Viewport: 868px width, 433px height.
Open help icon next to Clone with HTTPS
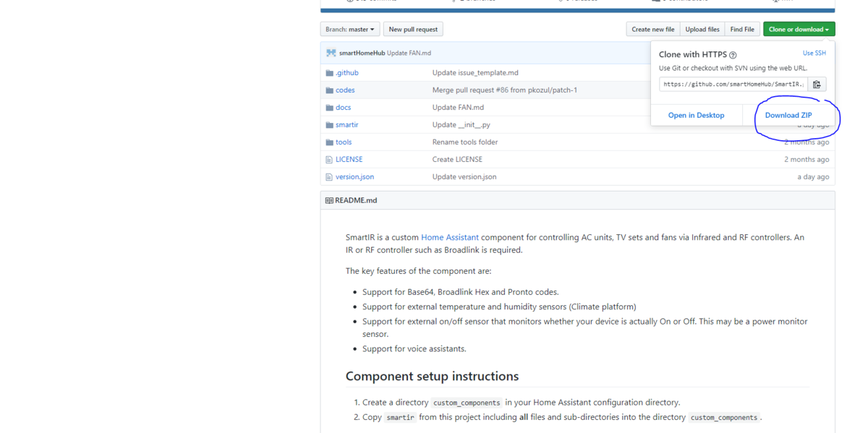[x=733, y=55]
